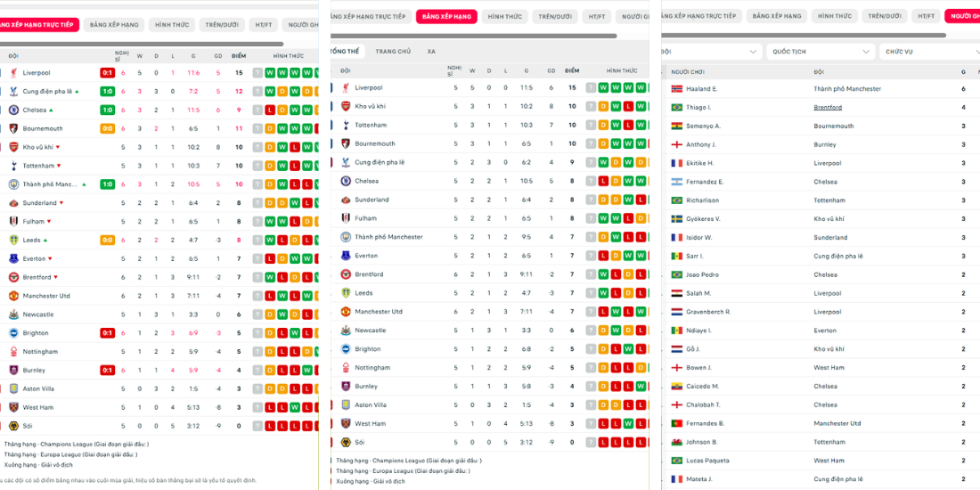Click the Wales flag beside Johnson B.
The width and height of the screenshot is (980, 490).
[677, 442]
